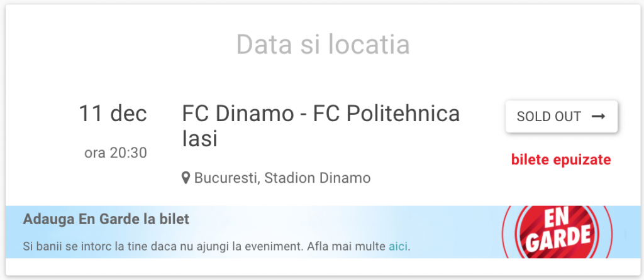Screen dimensions: 644x280
Task: Click the arrow icon beside SOLD OUT
Action: pos(599,117)
